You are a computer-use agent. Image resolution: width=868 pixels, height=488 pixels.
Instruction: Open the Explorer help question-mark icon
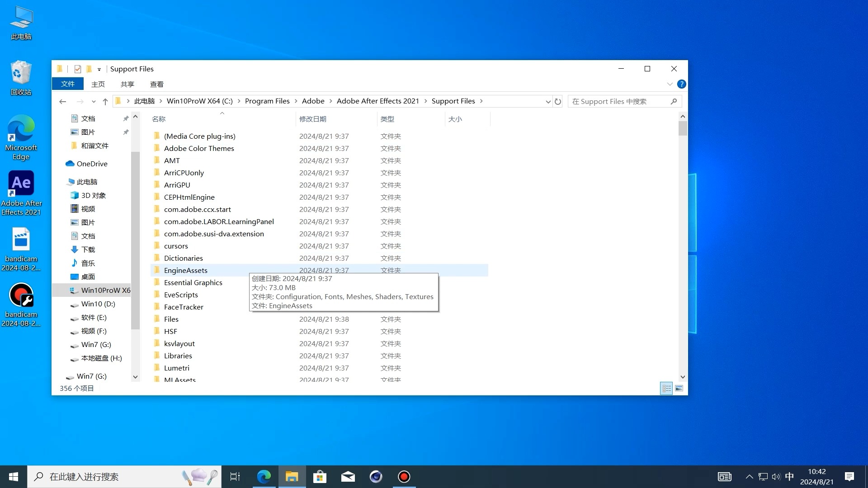click(682, 84)
